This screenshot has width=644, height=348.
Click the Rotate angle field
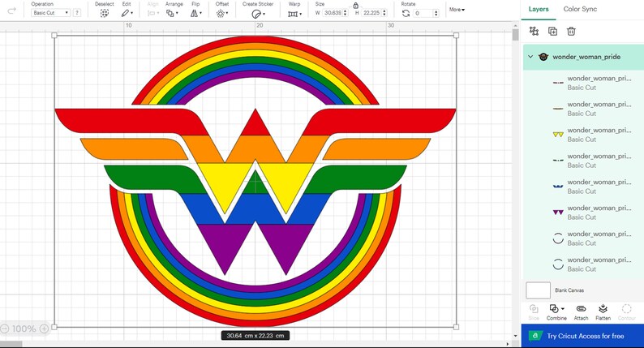pyautogui.click(x=423, y=13)
